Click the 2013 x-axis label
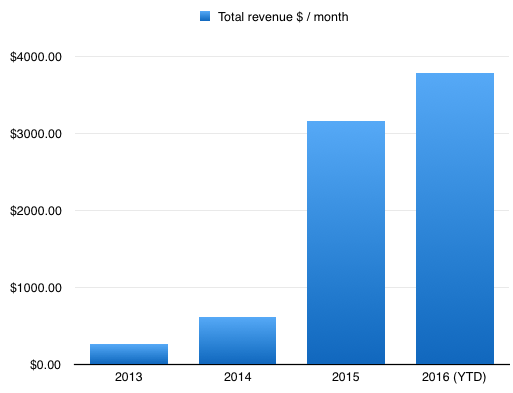The image size is (513, 393). 129,377
